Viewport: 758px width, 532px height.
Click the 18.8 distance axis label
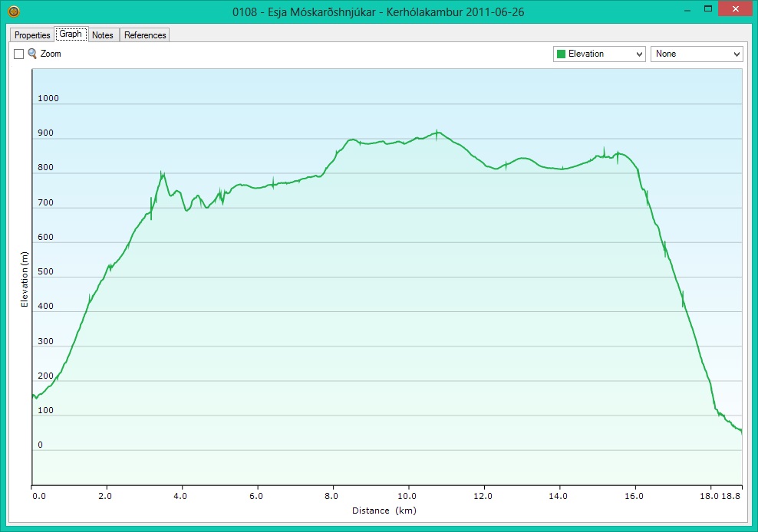point(731,496)
